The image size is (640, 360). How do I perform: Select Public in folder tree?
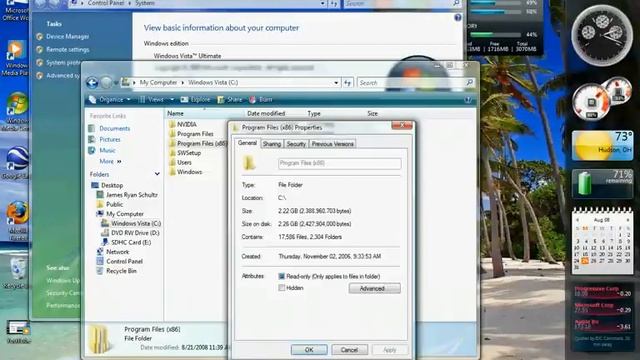pos(110,204)
